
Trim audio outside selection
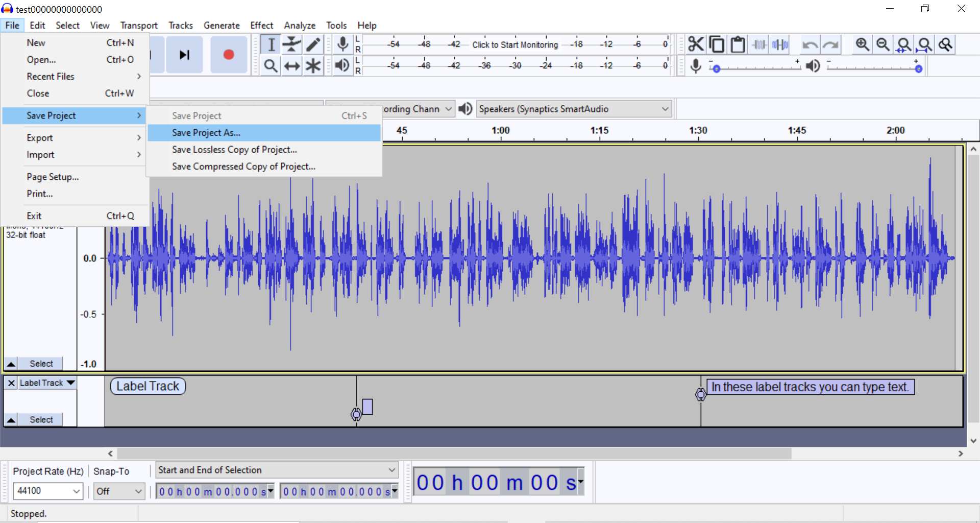pos(759,44)
